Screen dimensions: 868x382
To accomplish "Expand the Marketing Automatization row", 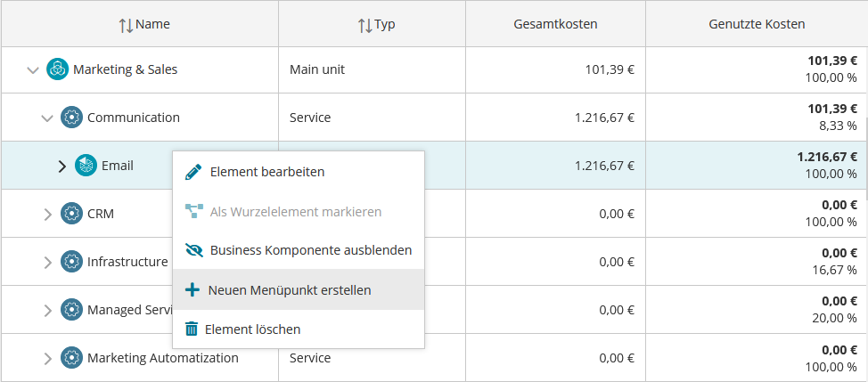I will point(47,358).
